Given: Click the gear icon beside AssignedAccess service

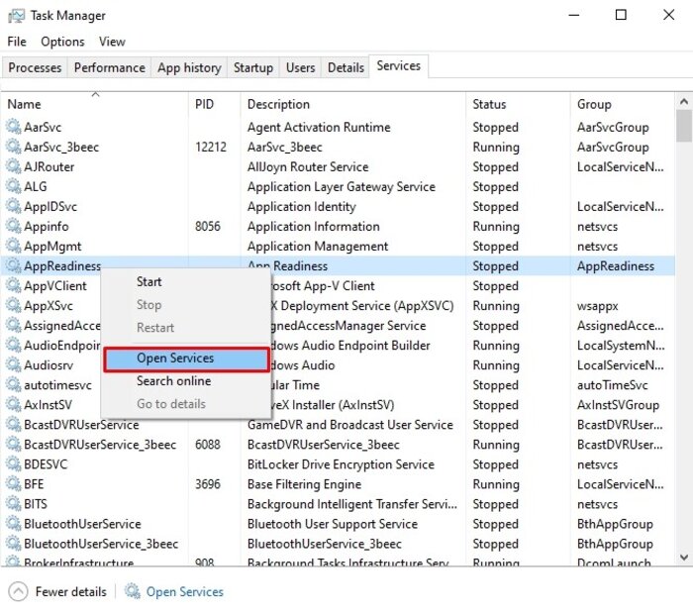Looking at the screenshot, I should point(13,326).
